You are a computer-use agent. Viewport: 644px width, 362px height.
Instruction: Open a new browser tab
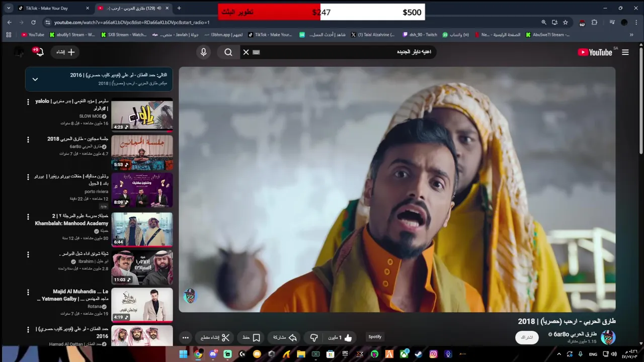(x=179, y=8)
